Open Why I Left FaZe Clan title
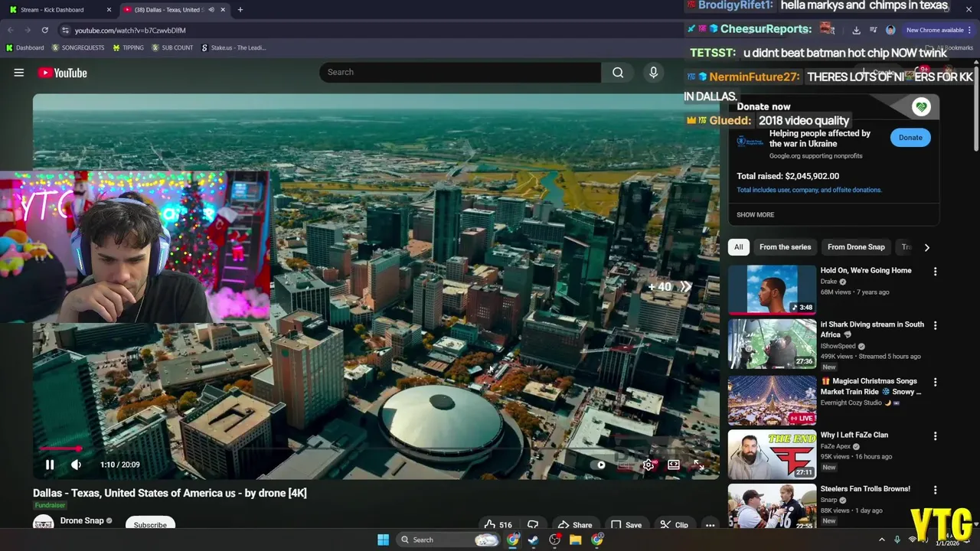This screenshot has height=551, width=980. point(854,435)
